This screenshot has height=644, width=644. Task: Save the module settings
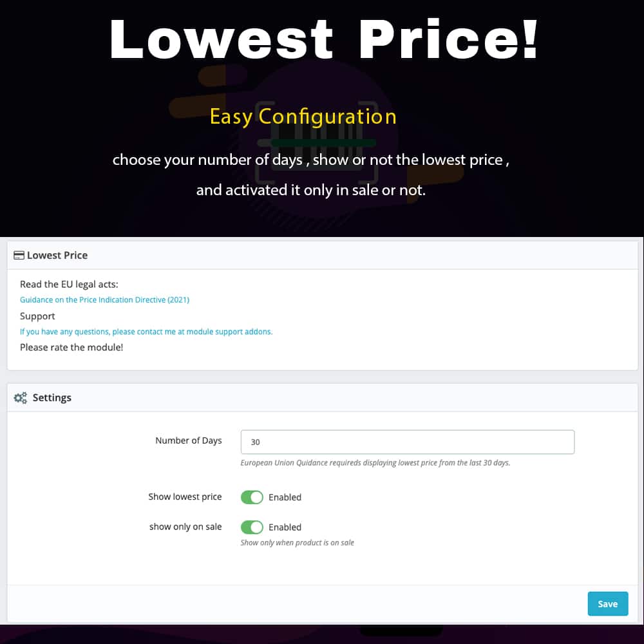607,604
